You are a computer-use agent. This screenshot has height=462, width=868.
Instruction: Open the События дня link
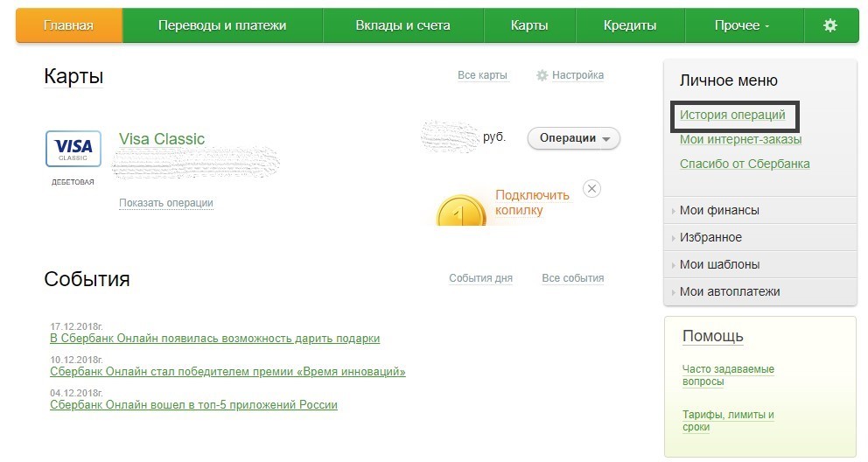tap(480, 278)
